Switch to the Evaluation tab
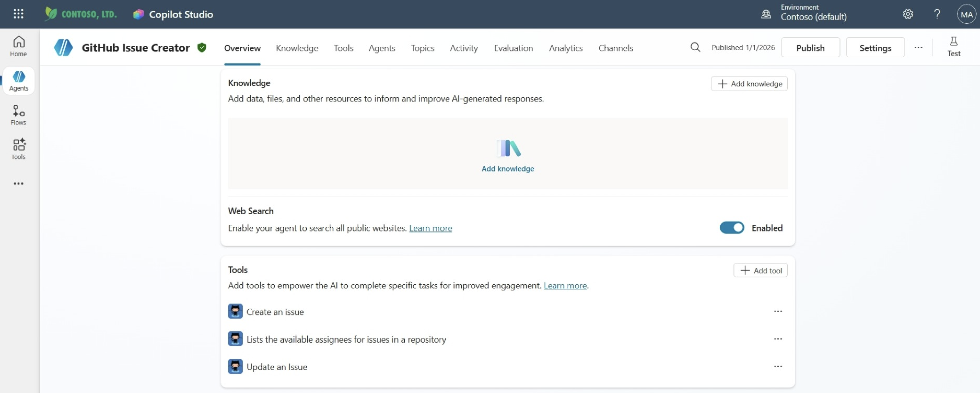The height and width of the screenshot is (393, 980). tap(513, 48)
